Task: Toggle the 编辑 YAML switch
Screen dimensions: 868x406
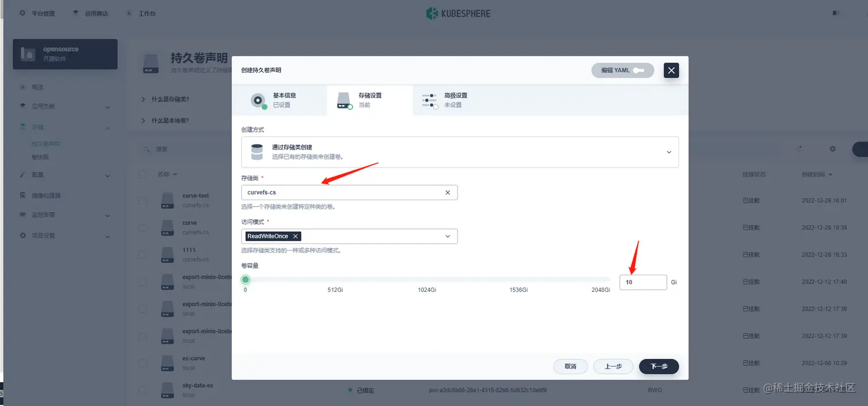Action: click(x=639, y=71)
